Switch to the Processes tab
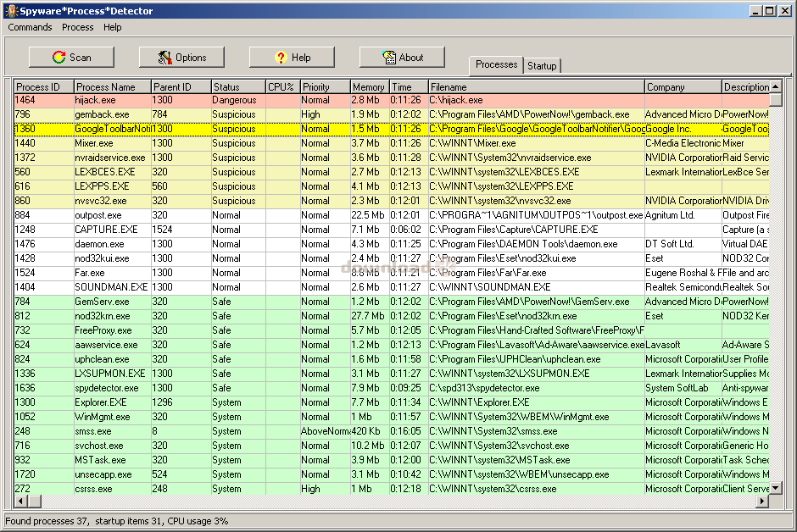The height and width of the screenshot is (532, 797). click(x=496, y=64)
